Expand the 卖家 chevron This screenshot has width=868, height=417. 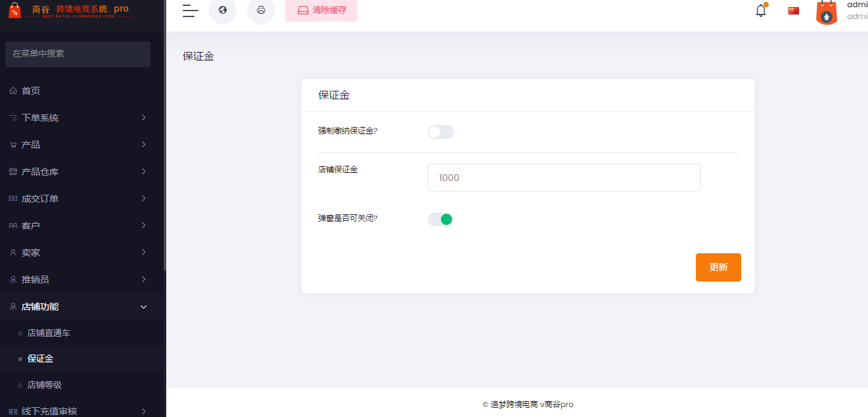pos(144,253)
